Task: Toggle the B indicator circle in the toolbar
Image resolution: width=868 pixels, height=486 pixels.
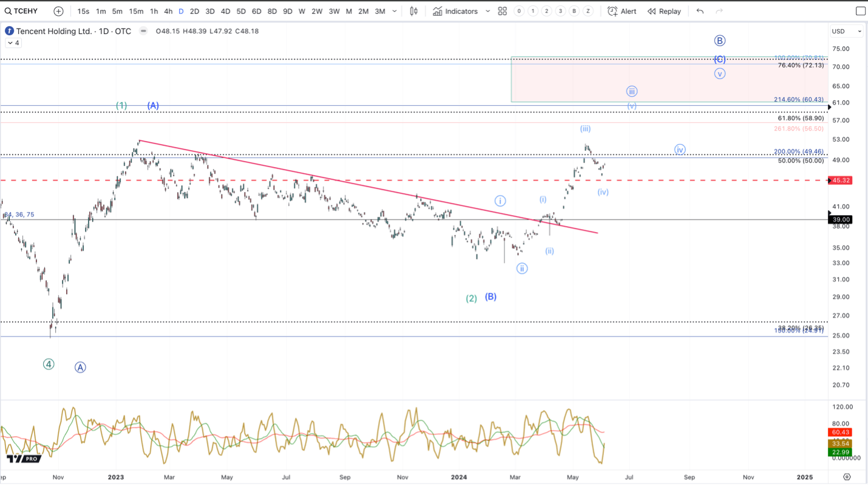Action: pos(574,11)
